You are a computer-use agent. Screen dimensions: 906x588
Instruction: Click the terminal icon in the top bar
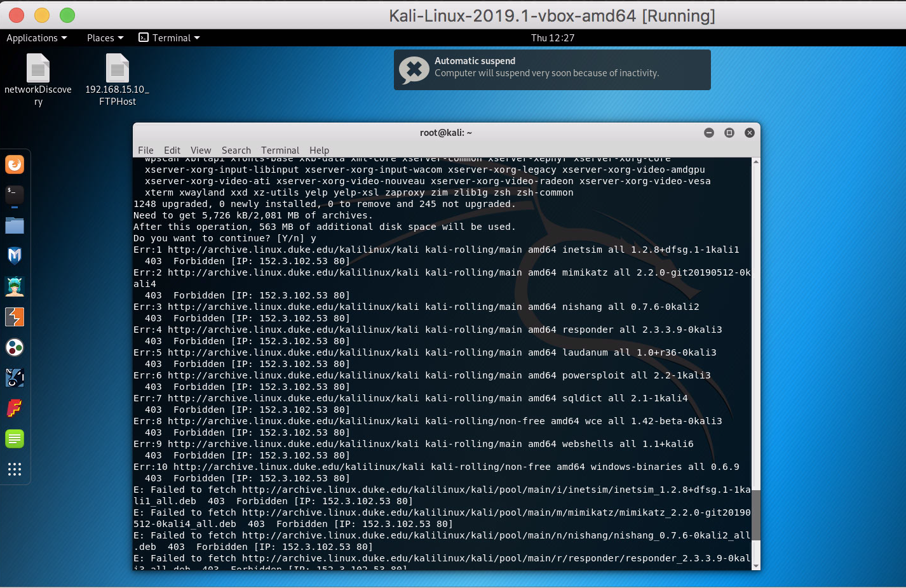pyautogui.click(x=142, y=37)
